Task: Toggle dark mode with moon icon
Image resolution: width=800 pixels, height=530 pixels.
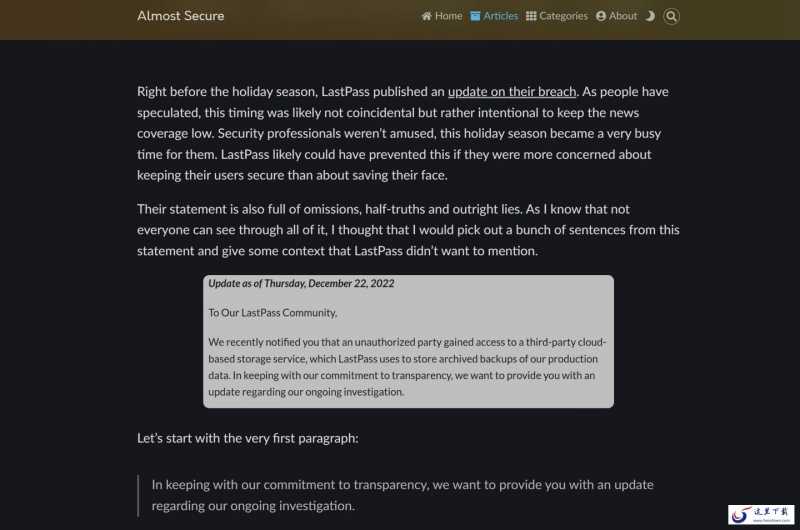Action: (650, 16)
